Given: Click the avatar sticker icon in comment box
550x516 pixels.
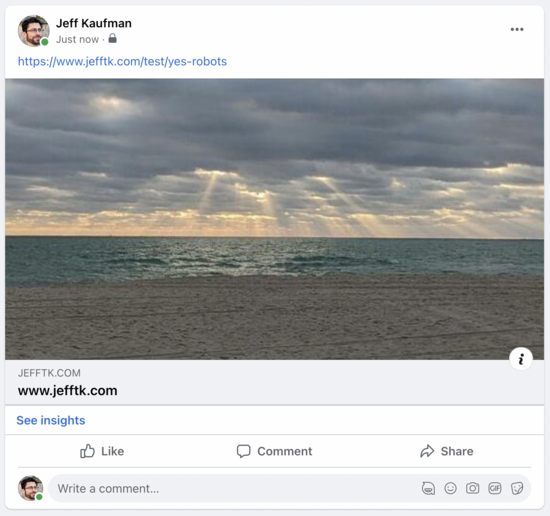Looking at the screenshot, I should click(x=428, y=488).
